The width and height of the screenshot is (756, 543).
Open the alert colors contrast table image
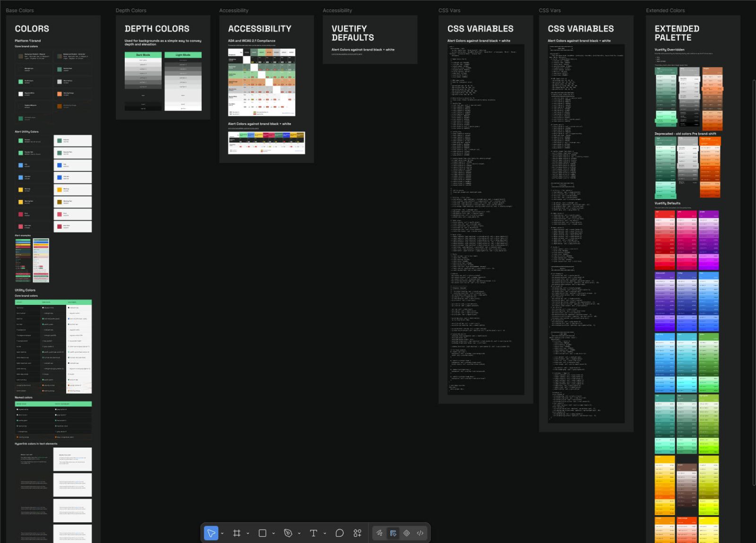click(x=266, y=143)
